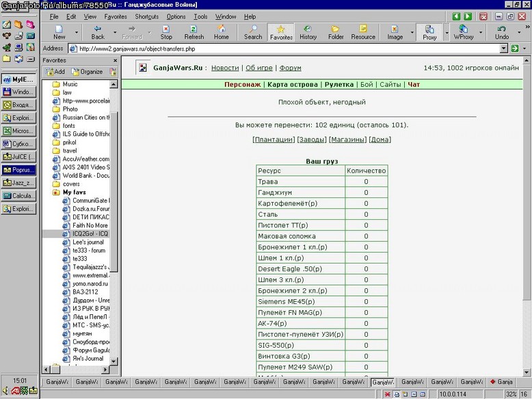Viewport: 532px width, 399px height.
Task: Select the Desert Eagle .50(p) row text
Action: pos(290,269)
